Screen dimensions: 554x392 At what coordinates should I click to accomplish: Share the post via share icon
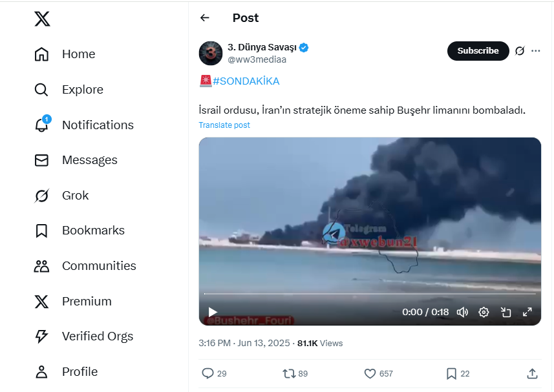pyautogui.click(x=532, y=373)
